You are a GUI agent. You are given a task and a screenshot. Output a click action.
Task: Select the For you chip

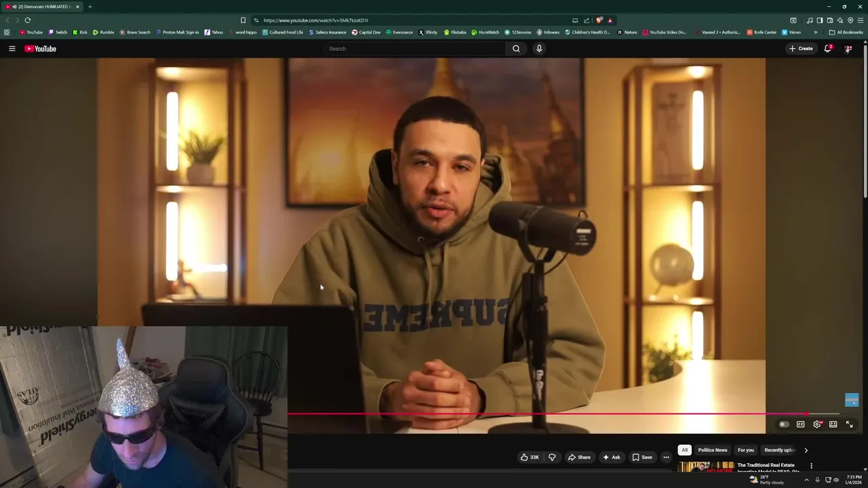746,450
